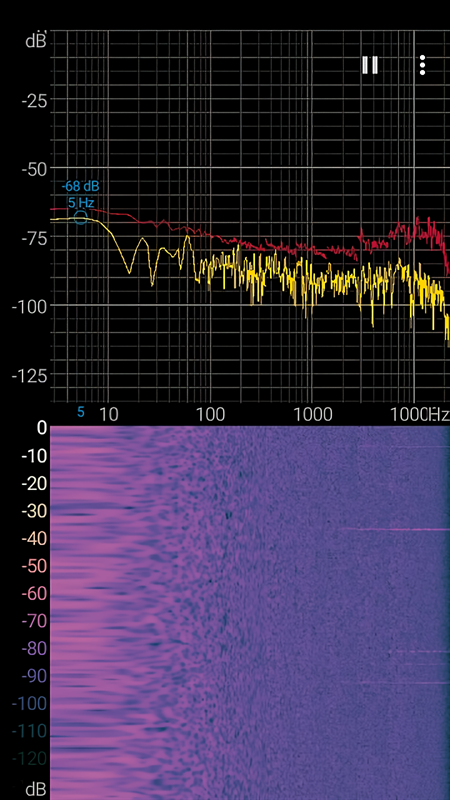Click the -125 label on the dB axis
This screenshot has height=800, width=450.
click(x=30, y=377)
